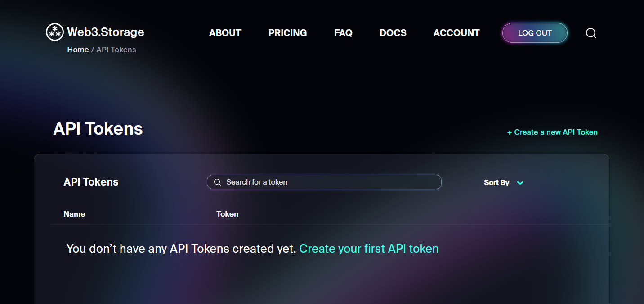Click the Web3.Storage brand name text
The image size is (644, 304).
106,32
